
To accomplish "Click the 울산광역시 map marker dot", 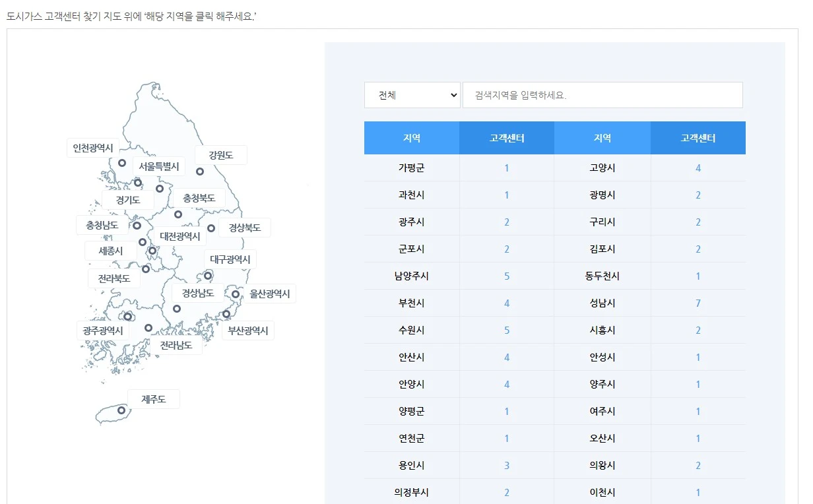I will click(x=236, y=294).
